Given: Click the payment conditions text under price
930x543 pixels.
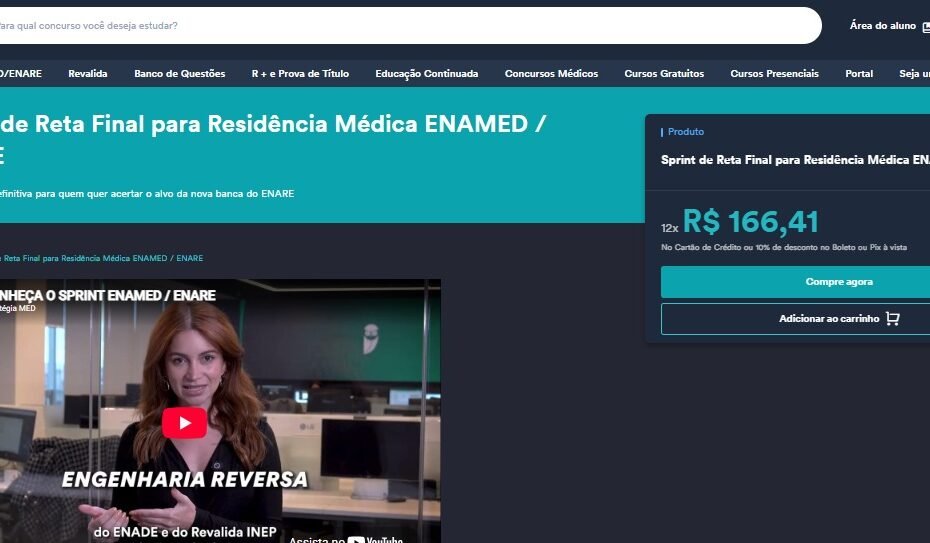Looking at the screenshot, I should coord(784,247).
